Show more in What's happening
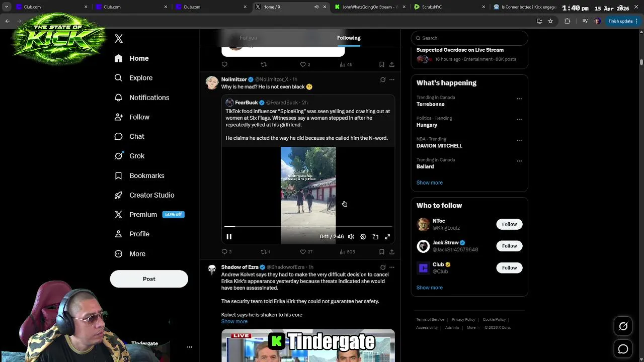644x362 pixels. [x=430, y=183]
